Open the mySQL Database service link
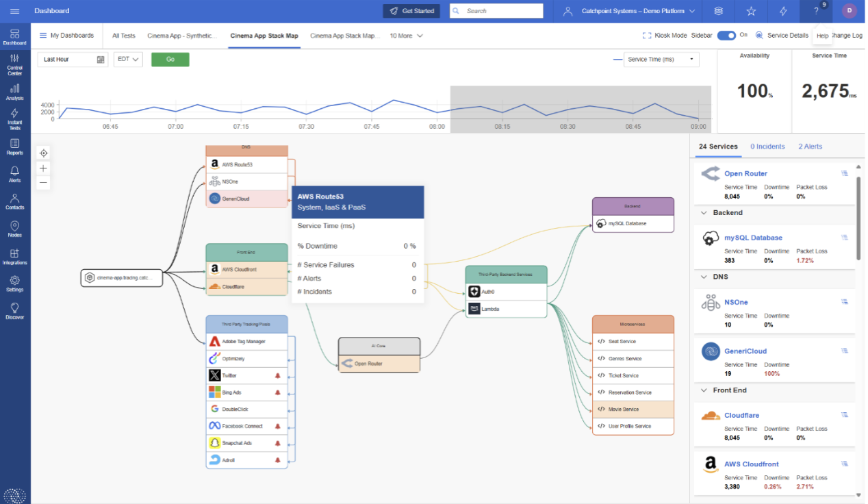This screenshot has height=504, width=868. [753, 238]
